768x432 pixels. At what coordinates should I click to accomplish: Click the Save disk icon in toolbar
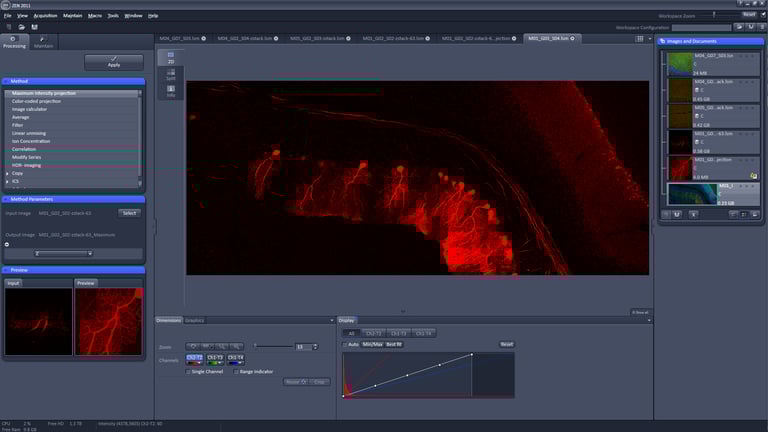coord(34,27)
